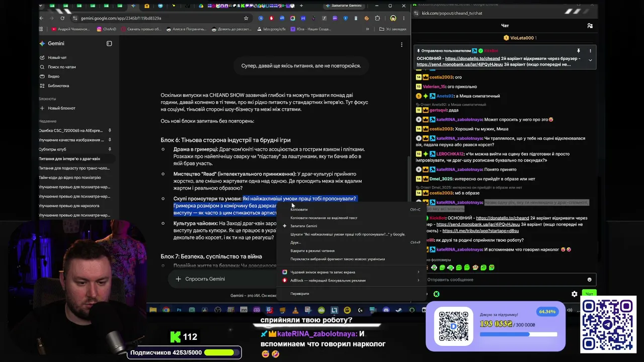Open chat 'Субтитры ютуб' in history
This screenshot has height=362, width=644.
[52, 149]
